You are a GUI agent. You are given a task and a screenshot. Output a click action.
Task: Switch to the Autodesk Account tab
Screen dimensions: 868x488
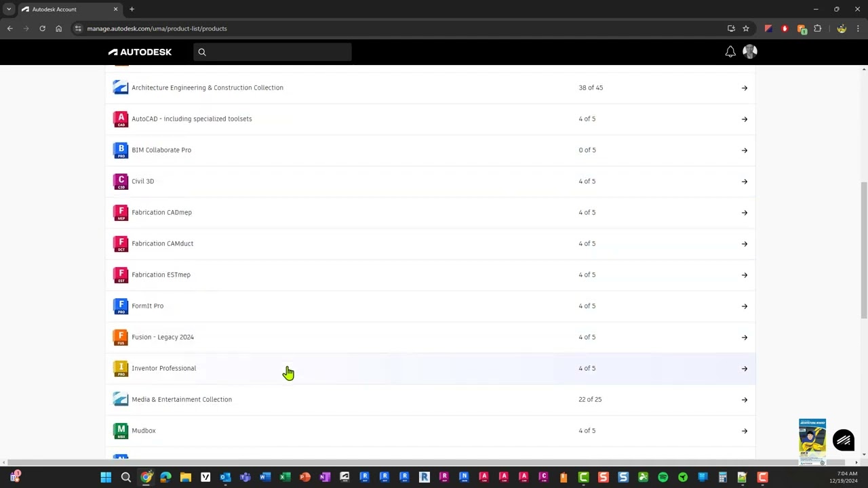(x=70, y=9)
